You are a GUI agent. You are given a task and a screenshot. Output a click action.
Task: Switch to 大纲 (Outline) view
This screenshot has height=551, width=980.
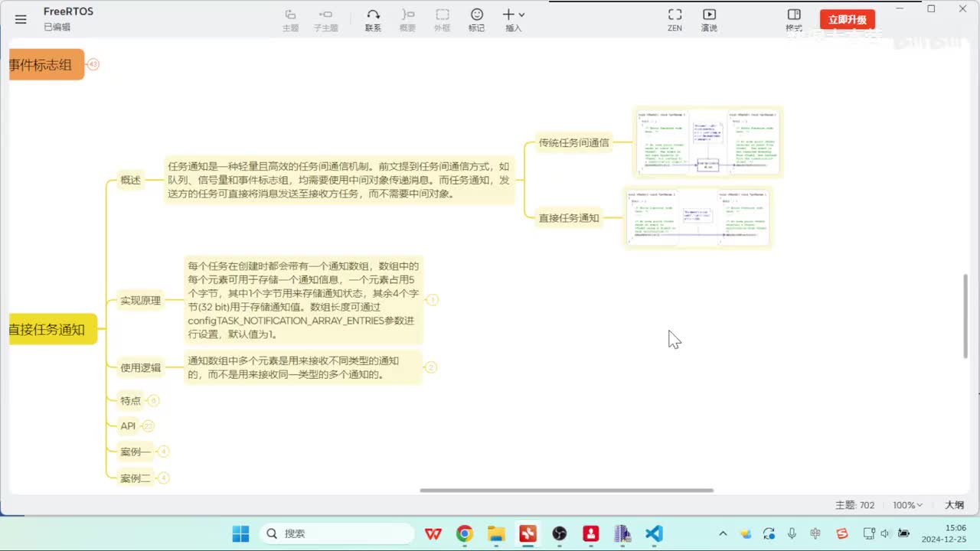(954, 505)
